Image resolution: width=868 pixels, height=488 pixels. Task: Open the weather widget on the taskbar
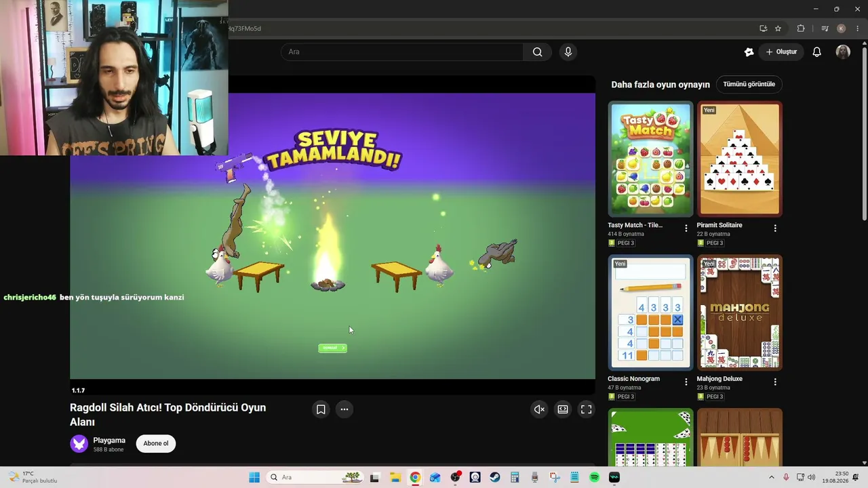click(33, 478)
